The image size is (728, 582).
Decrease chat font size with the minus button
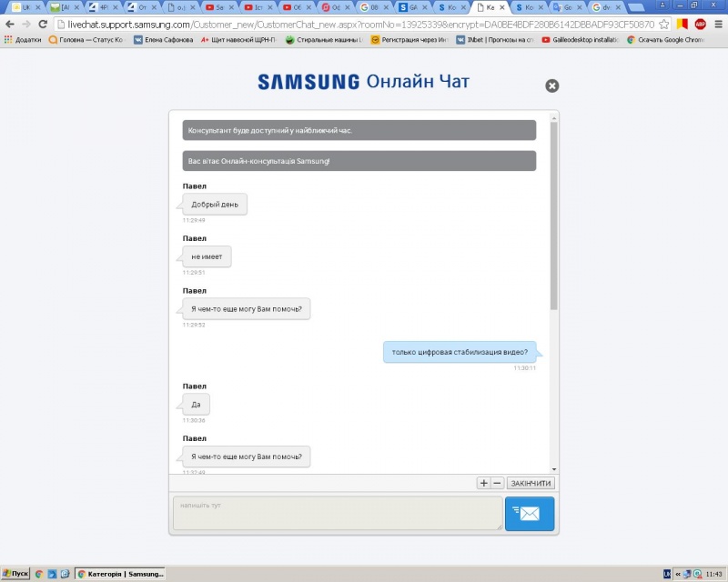point(497,483)
